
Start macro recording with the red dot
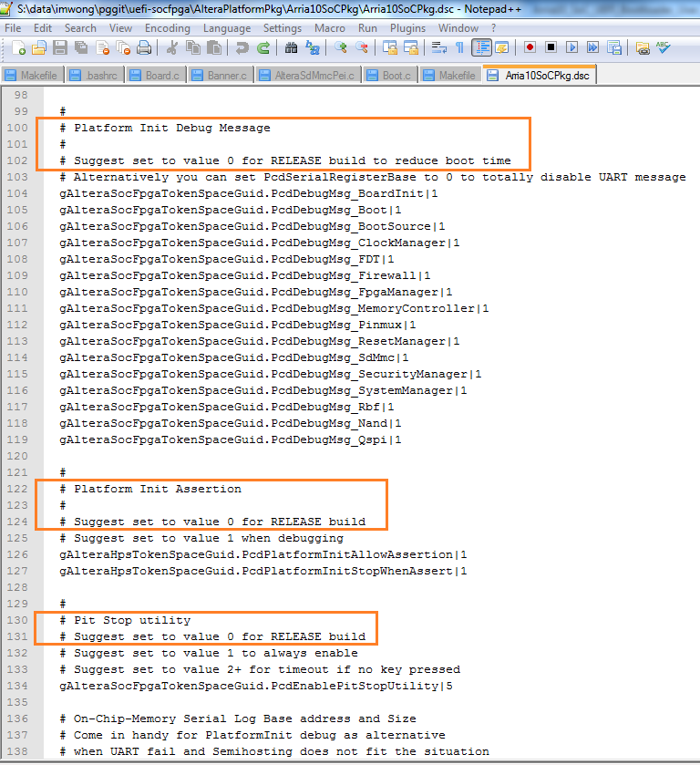(x=530, y=47)
